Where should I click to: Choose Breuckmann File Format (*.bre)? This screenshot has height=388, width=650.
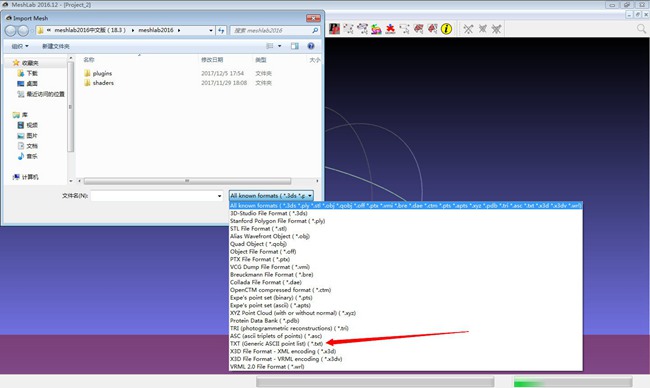tap(406, 274)
